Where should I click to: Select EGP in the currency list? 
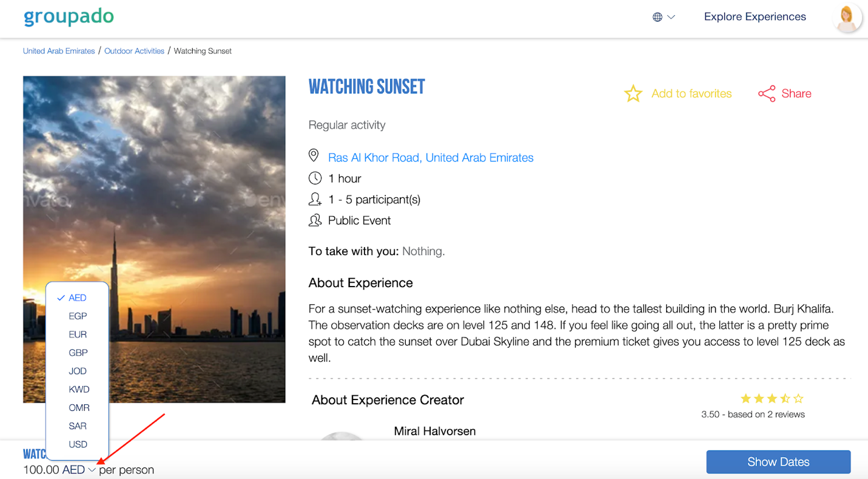[x=78, y=316]
